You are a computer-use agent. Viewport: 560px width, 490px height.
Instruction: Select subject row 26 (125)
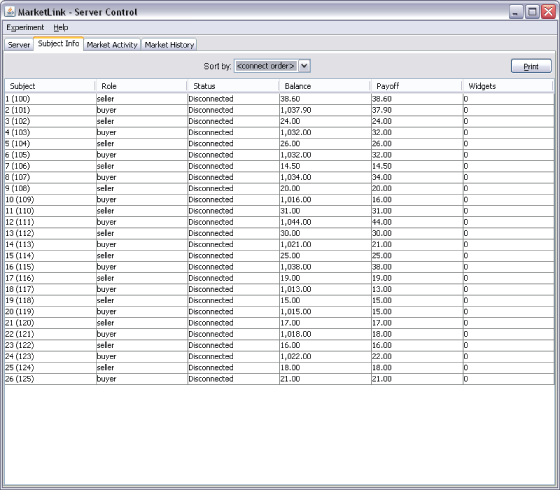(279, 379)
